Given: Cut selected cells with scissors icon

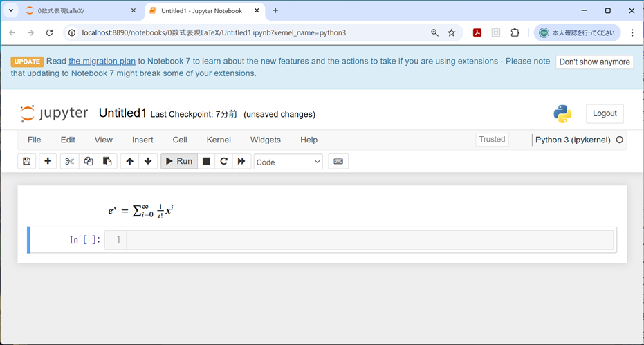Looking at the screenshot, I should [x=69, y=161].
